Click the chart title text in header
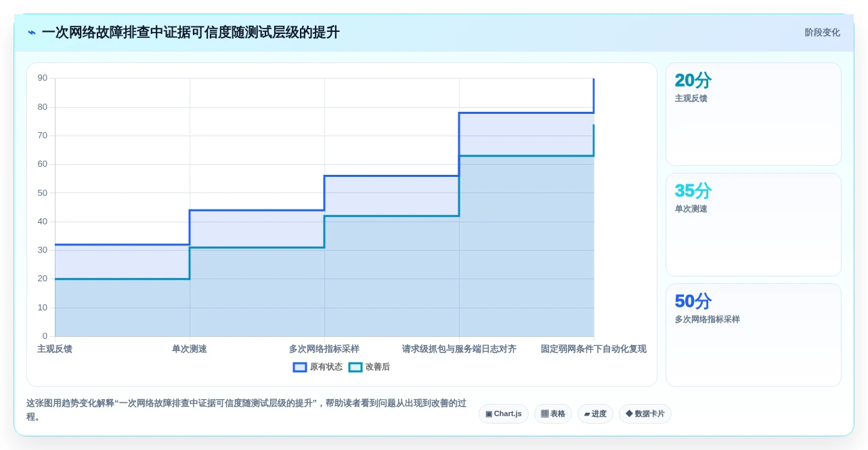 click(x=190, y=33)
